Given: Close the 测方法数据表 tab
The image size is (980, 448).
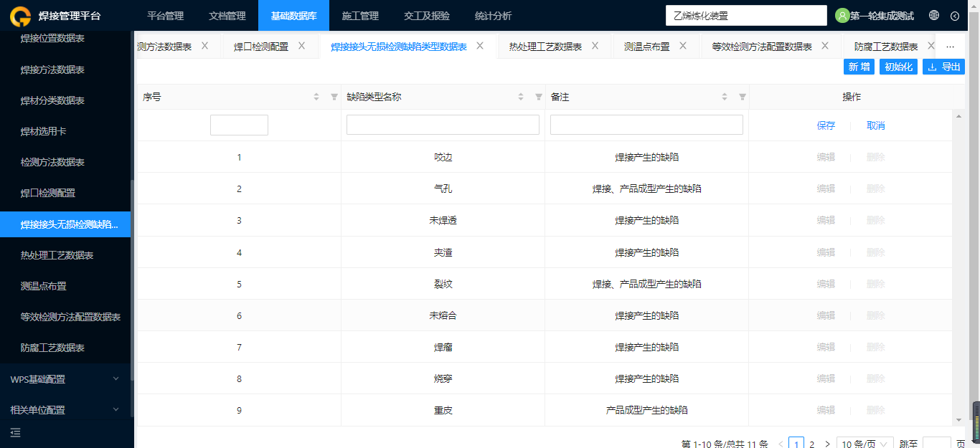Looking at the screenshot, I should [x=204, y=46].
